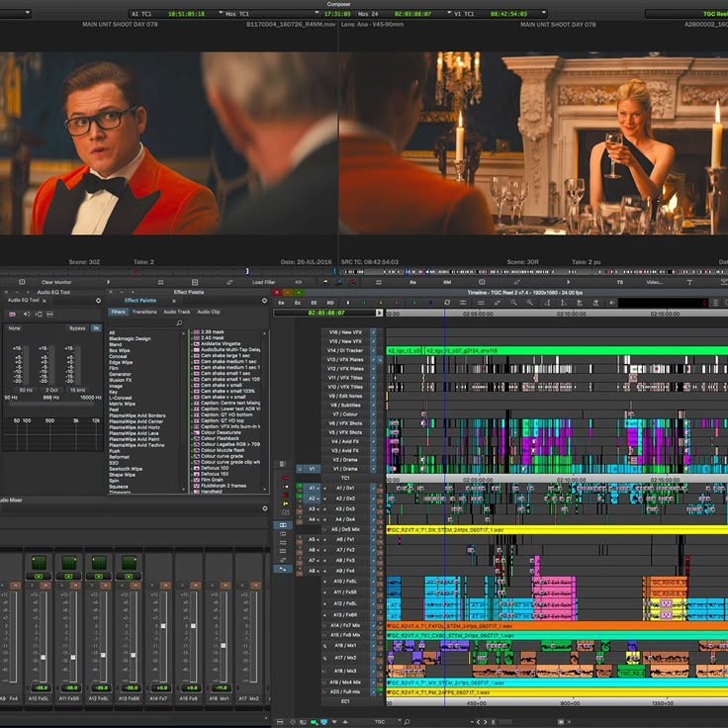Select PlasmaWipe Avid Lava category
This screenshot has width=728, height=728.
pos(134,433)
